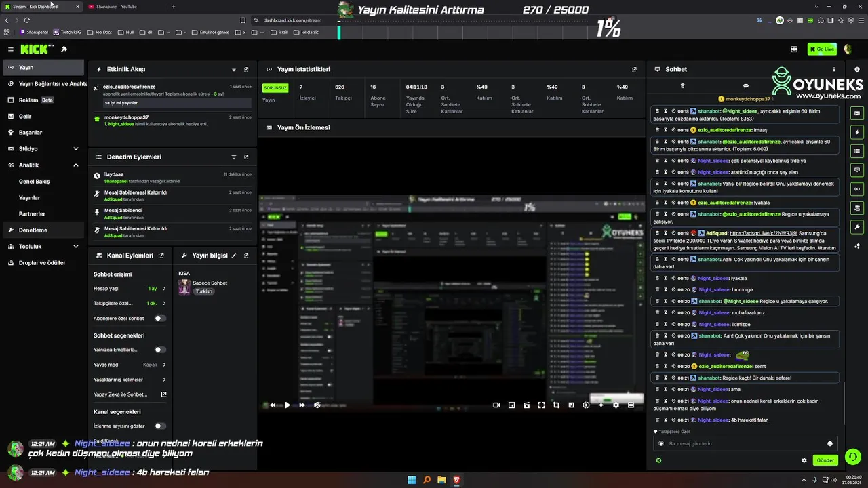The height and width of the screenshot is (488, 868).
Task: Toggle İzlenme sayısını göster switch
Action: pos(159,426)
